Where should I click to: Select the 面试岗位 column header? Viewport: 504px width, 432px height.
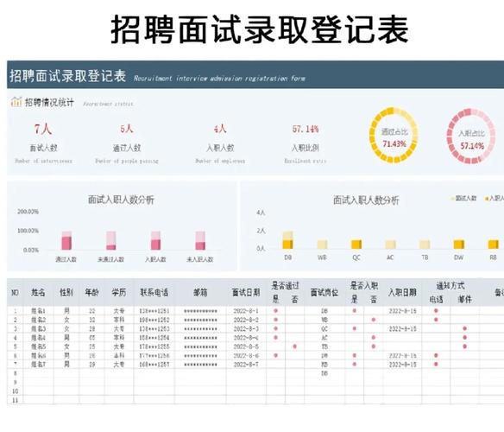pyautogui.click(x=324, y=292)
